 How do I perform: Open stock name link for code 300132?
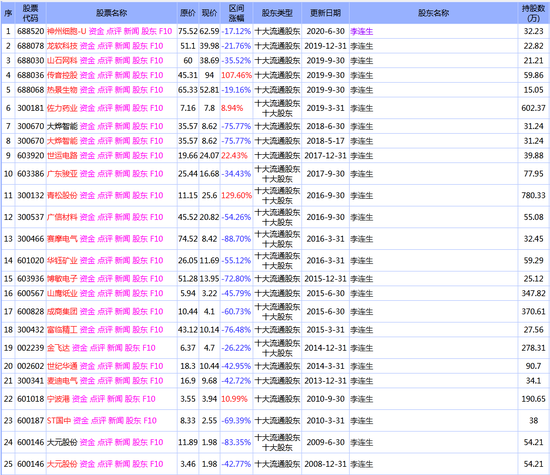(x=62, y=196)
